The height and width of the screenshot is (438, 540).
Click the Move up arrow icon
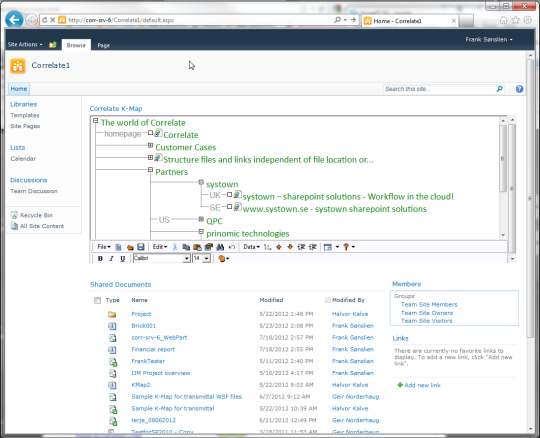[x=279, y=247]
